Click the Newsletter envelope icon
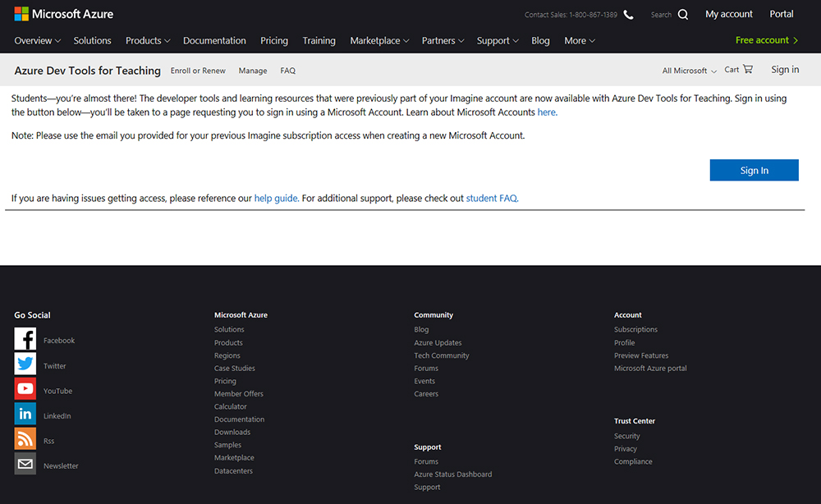This screenshot has height=504, width=821. click(25, 464)
